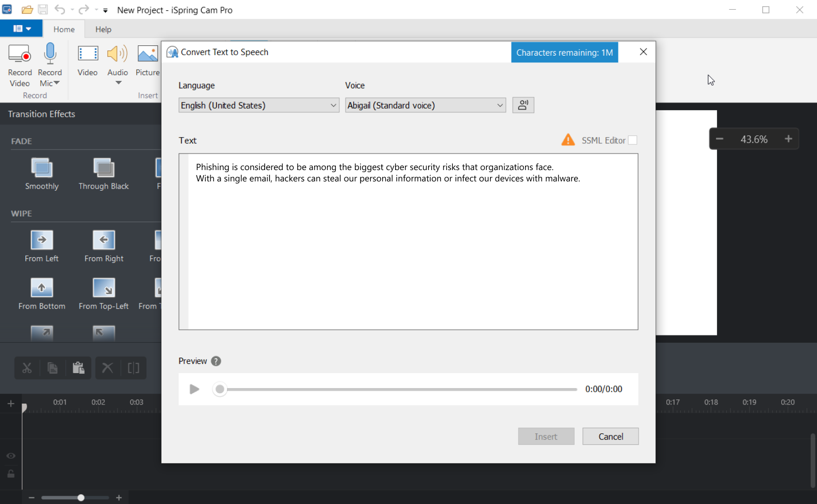Click the timeline playhead marker
The height and width of the screenshot is (504, 817).
click(24, 408)
